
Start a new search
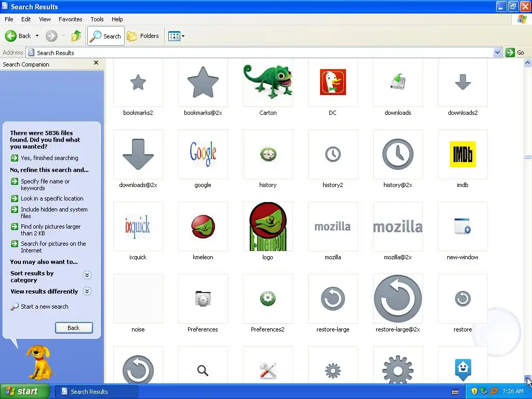tap(39, 307)
